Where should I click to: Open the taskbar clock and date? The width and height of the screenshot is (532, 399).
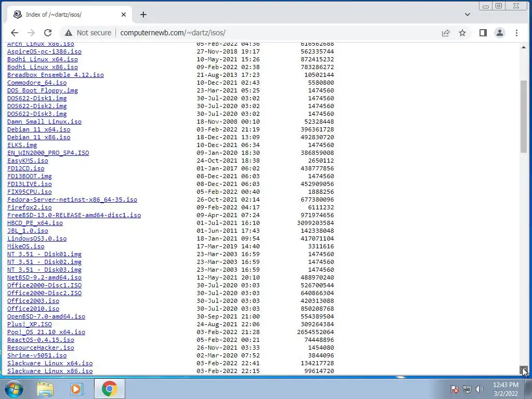pos(506,389)
